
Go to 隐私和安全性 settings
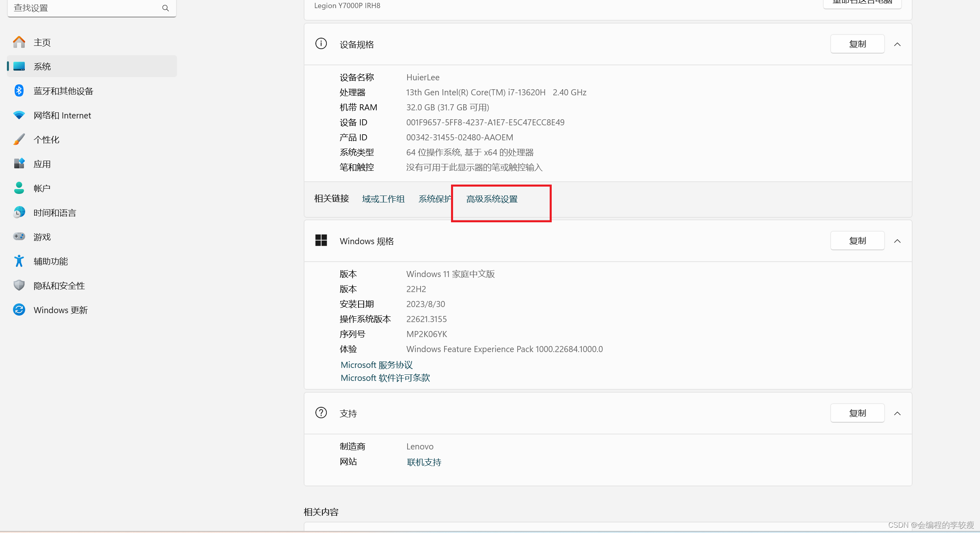92,286
